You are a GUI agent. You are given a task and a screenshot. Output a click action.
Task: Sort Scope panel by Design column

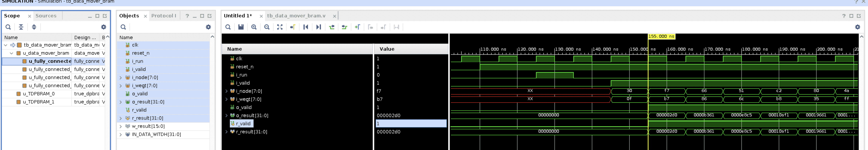(x=86, y=37)
